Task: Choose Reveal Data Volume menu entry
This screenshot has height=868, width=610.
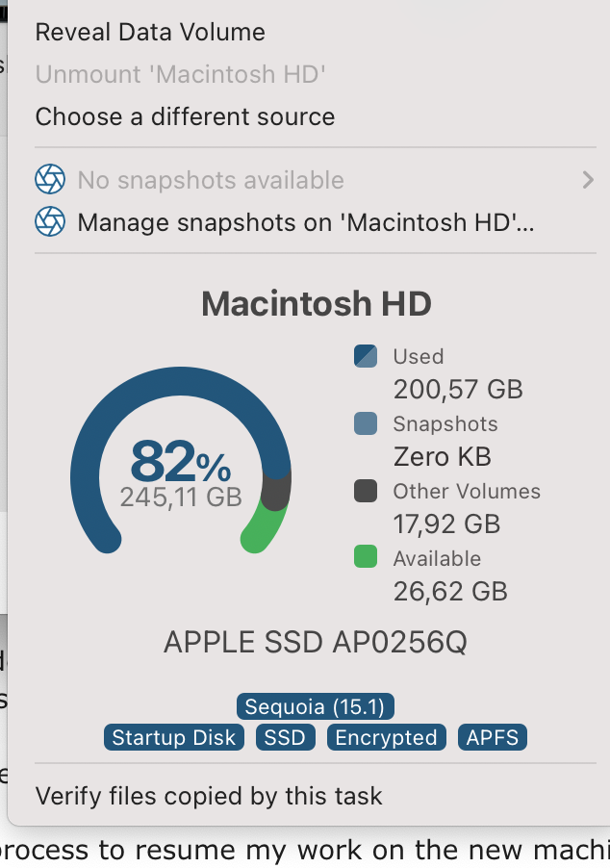Action: tap(150, 32)
